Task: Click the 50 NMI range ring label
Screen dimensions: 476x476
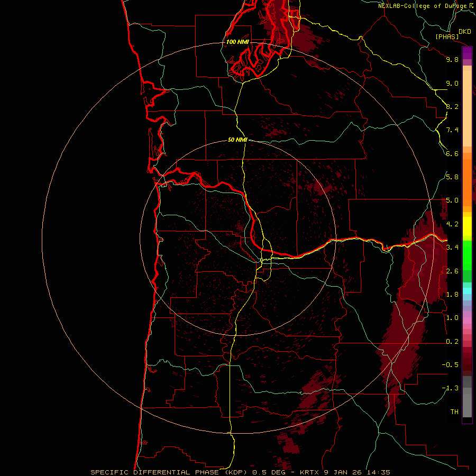Action: (237, 140)
